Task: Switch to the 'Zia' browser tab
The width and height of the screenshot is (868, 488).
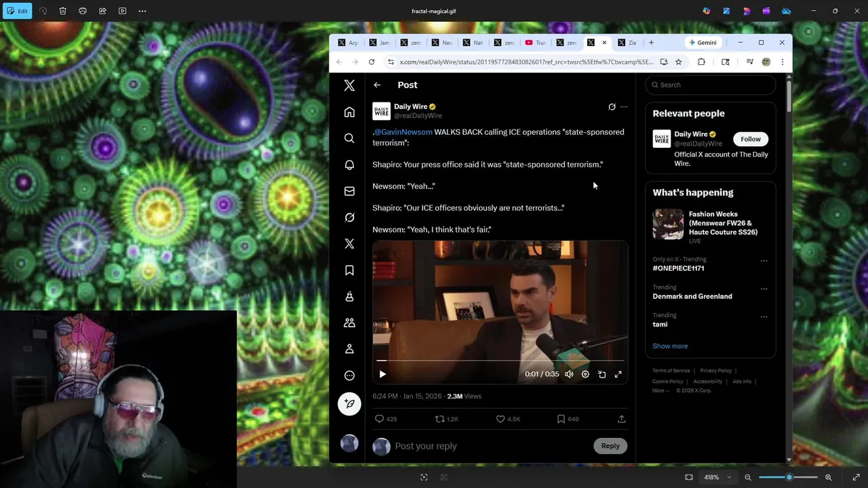Action: 627,43
